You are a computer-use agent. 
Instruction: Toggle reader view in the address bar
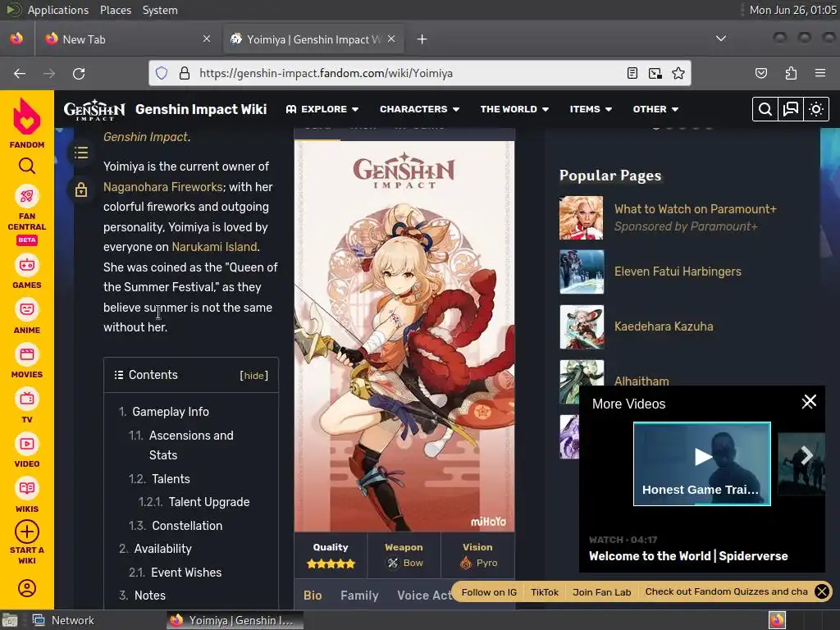tap(632, 73)
